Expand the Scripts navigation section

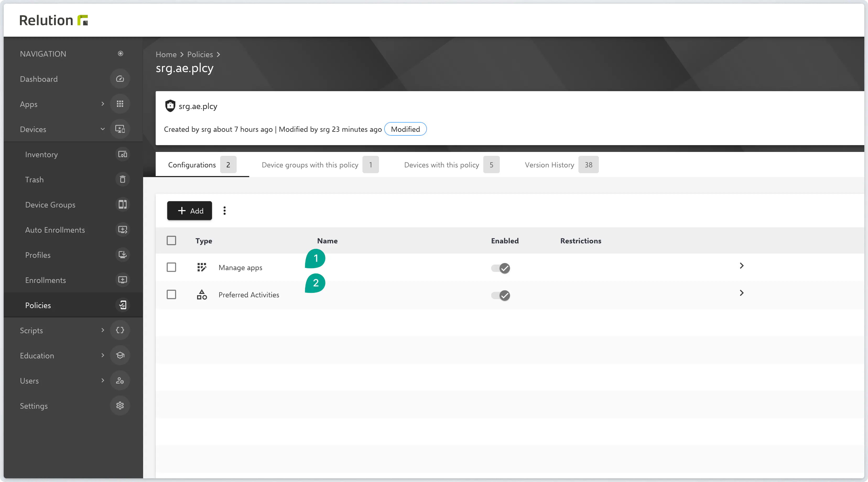103,330
